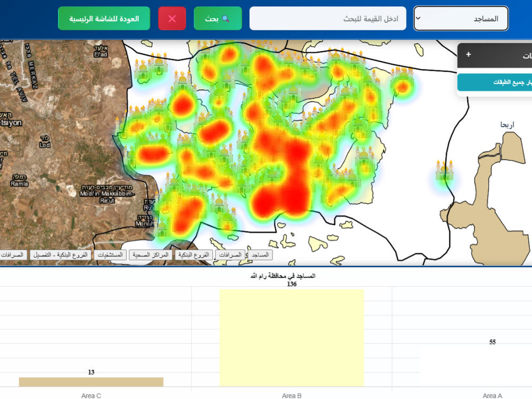Click the Area C axis label

coord(91,395)
